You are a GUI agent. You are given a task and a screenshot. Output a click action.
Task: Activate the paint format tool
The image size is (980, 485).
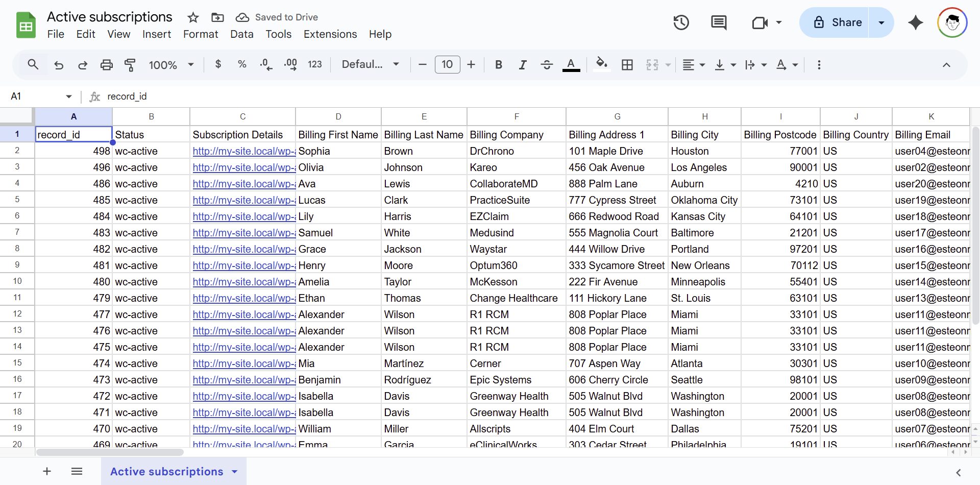click(130, 65)
